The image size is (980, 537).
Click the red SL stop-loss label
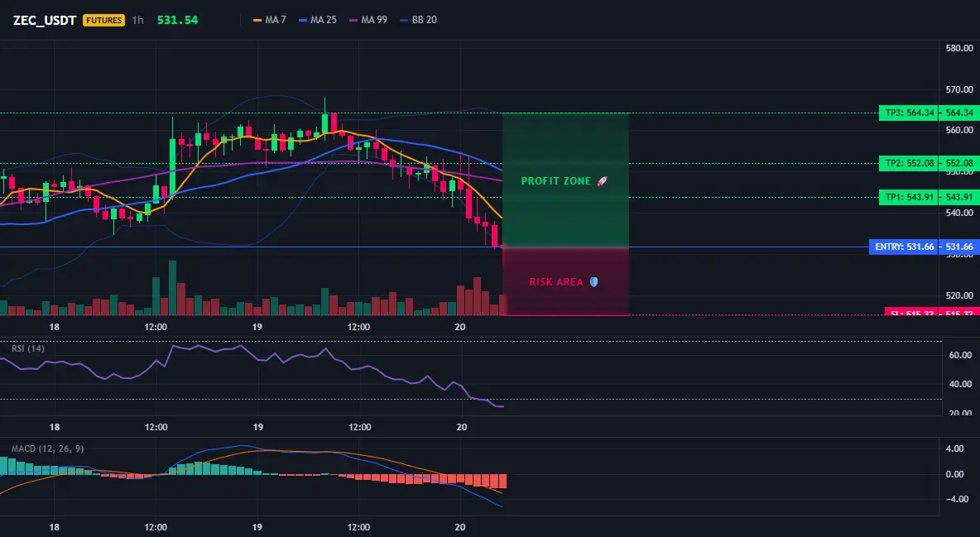912,312
